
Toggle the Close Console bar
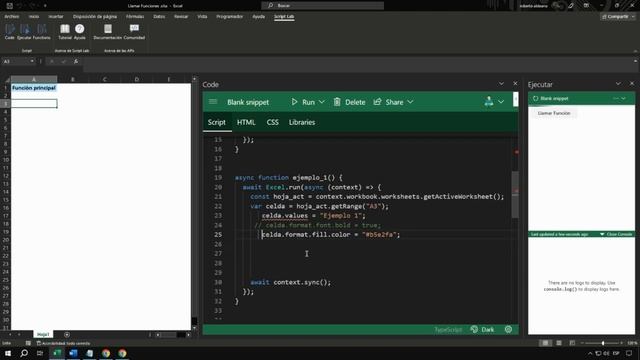(x=616, y=234)
